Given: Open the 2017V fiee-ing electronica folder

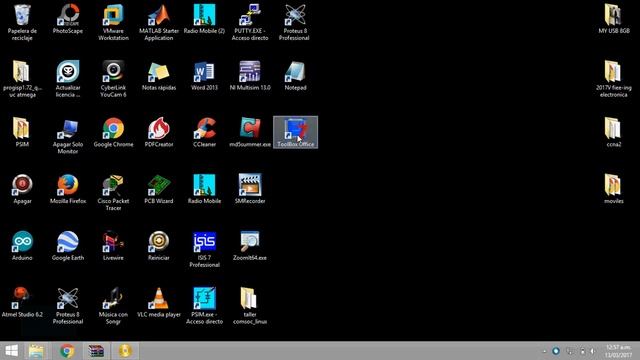Looking at the screenshot, I should click(613, 79).
